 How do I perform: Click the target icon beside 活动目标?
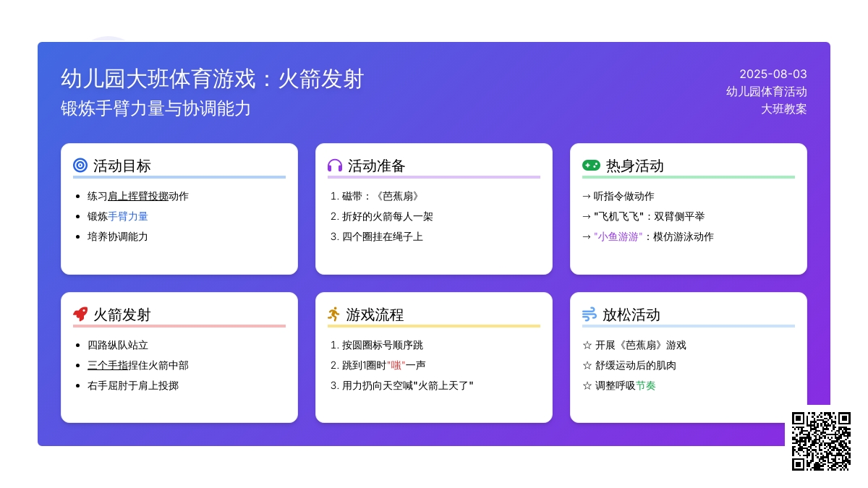(80, 166)
